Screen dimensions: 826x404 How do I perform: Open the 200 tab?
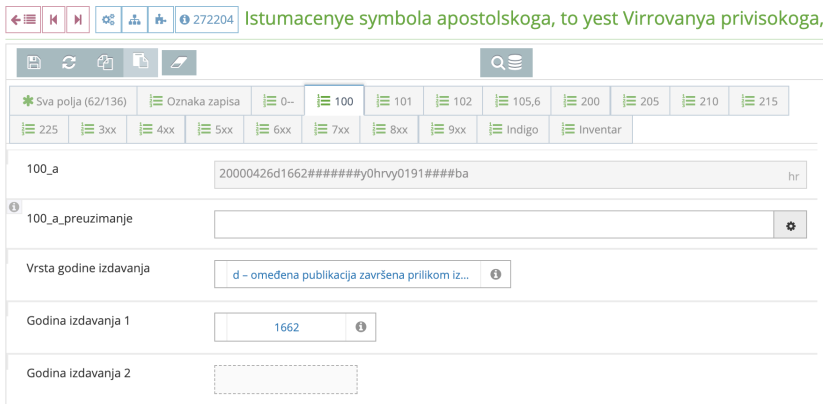pyautogui.click(x=582, y=101)
